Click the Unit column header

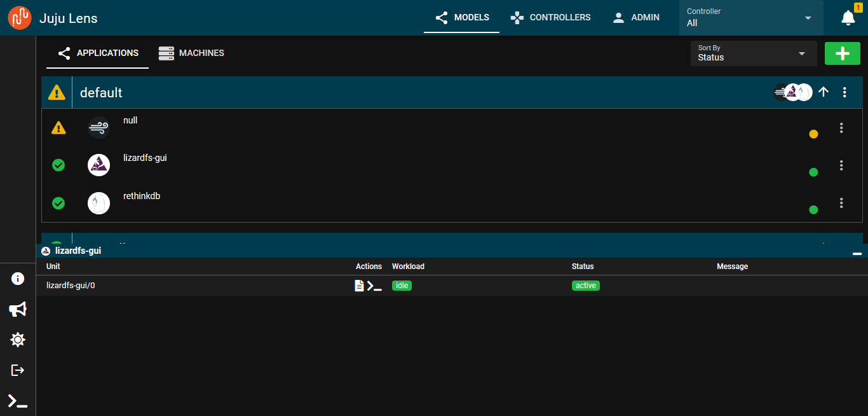53,267
